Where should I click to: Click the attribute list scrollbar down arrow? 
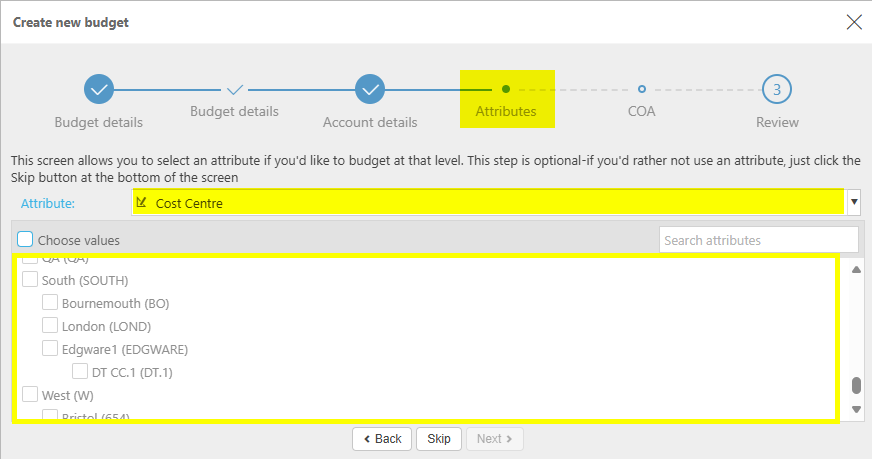pos(855,409)
